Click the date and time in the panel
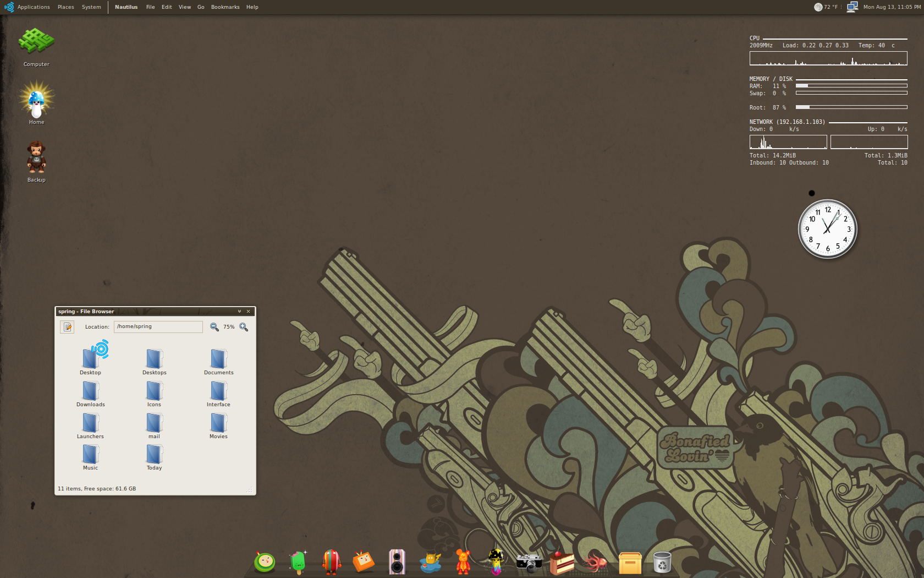 (891, 7)
